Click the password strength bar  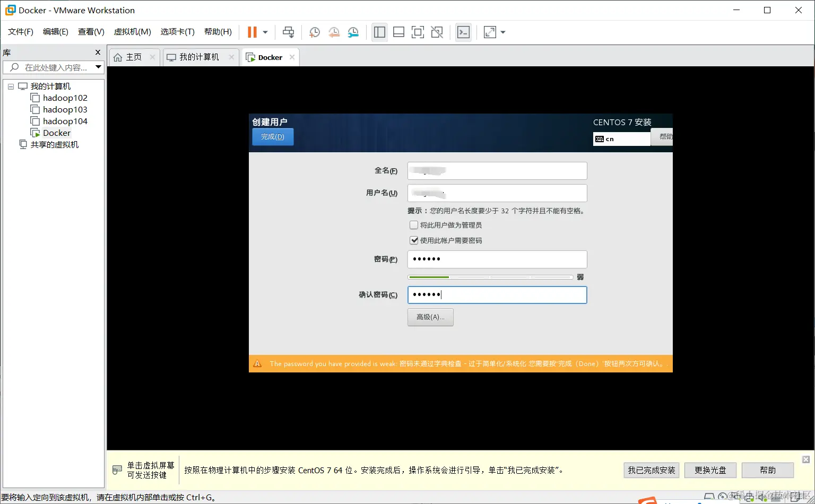490,277
